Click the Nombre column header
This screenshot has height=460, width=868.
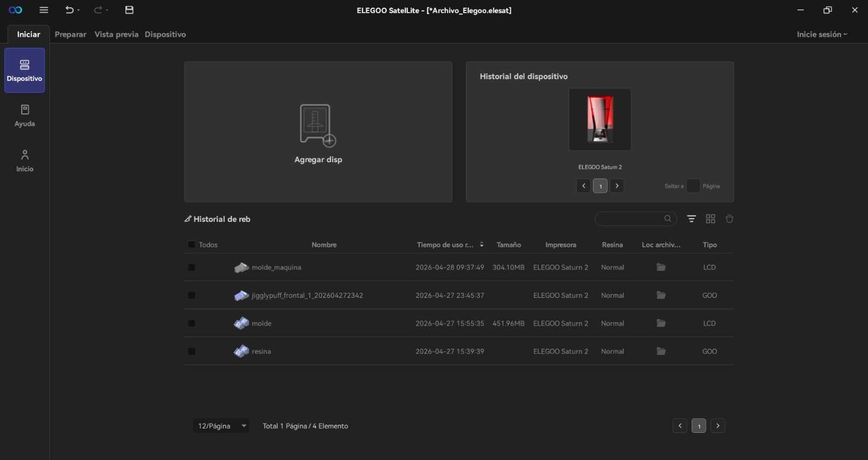324,245
